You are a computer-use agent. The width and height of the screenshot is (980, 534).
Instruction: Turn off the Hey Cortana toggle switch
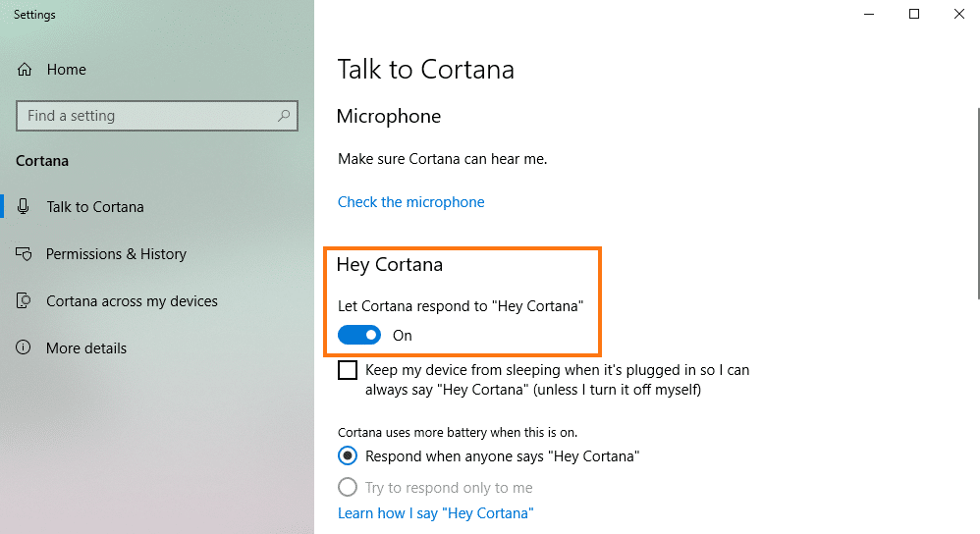[359, 336]
